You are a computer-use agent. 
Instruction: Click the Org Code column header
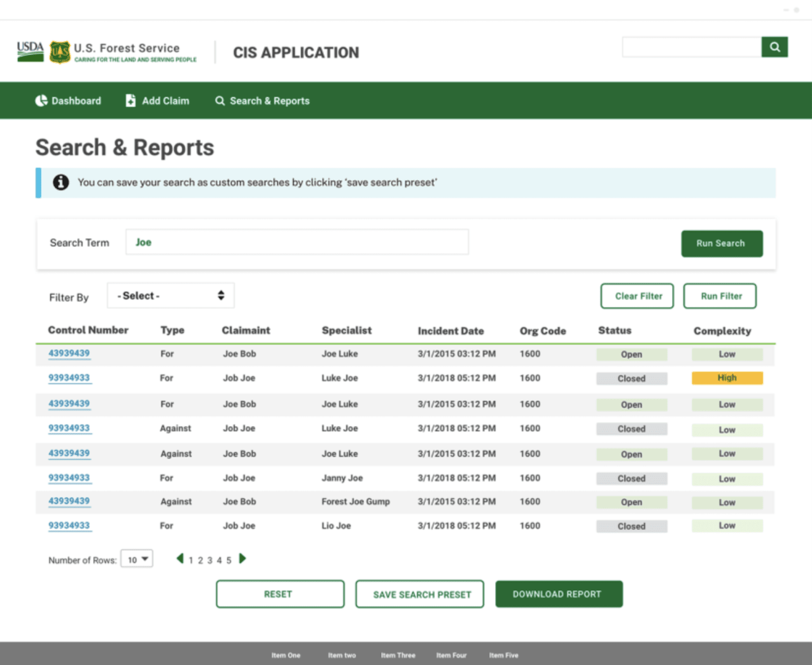tap(543, 331)
